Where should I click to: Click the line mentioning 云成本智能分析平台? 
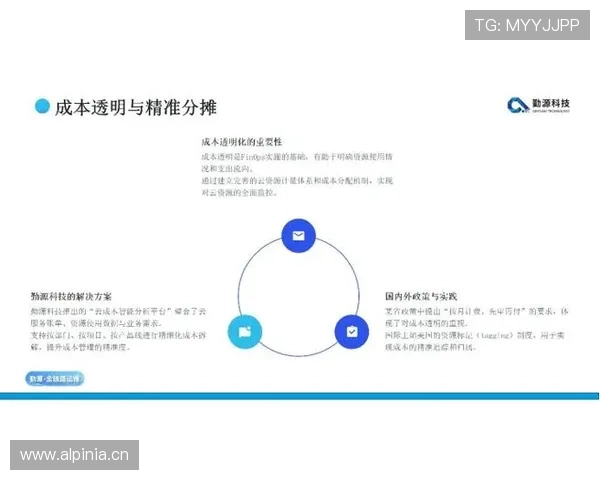tap(118, 311)
